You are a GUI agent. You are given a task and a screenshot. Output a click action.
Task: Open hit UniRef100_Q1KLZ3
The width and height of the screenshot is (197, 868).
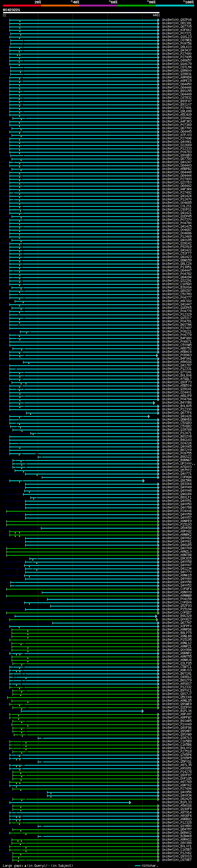[176, 37]
